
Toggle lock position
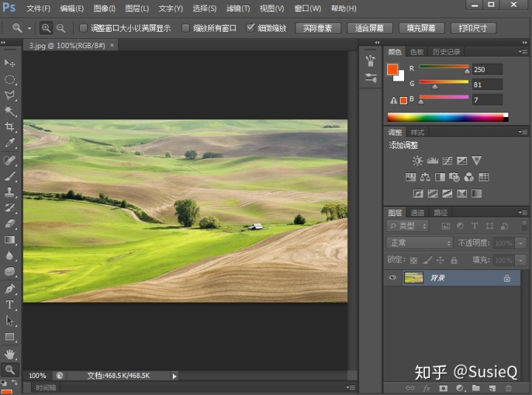(x=440, y=260)
